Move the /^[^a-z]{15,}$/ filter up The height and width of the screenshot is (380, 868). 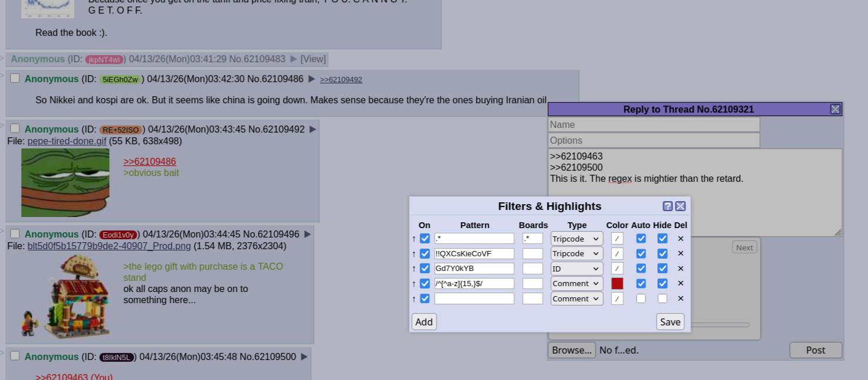(x=414, y=284)
